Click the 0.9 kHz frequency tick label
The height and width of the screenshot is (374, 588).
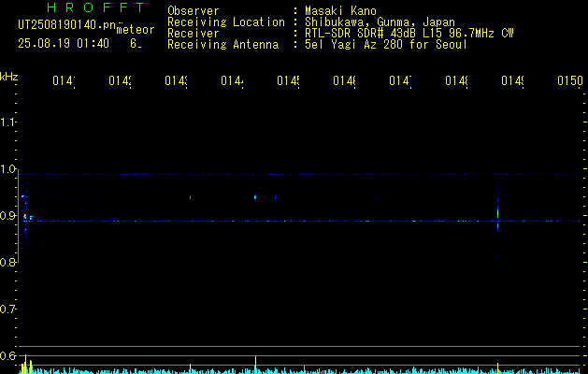pos(7,216)
